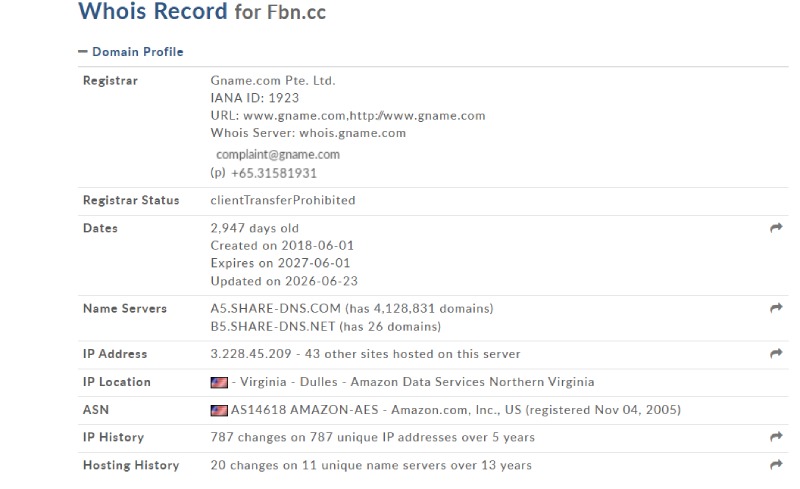Click the Whois Record for Fbn.cc heading

click(x=202, y=11)
